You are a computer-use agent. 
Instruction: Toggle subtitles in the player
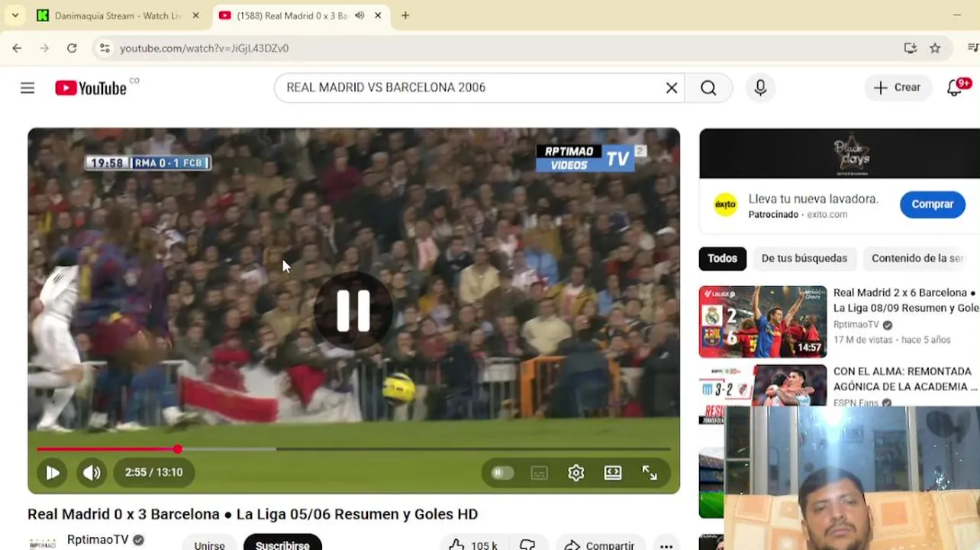tap(540, 473)
